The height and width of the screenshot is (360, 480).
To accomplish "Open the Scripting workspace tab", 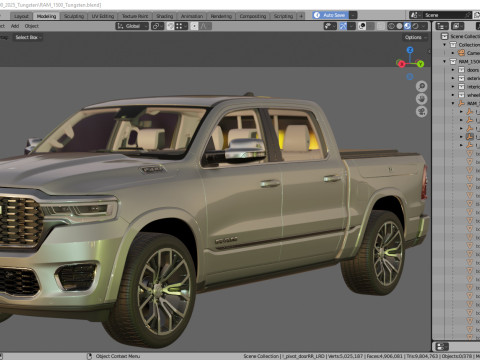I will 283,16.
